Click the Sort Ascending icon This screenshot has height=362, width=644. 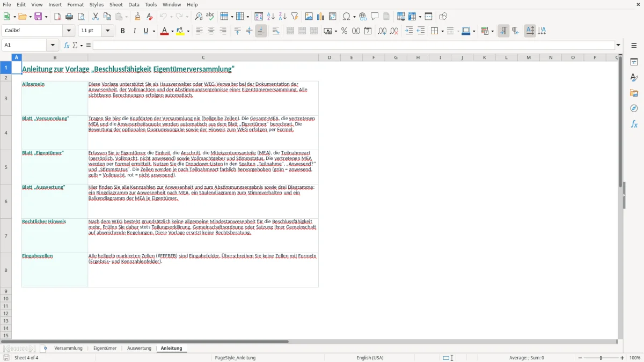(x=271, y=17)
